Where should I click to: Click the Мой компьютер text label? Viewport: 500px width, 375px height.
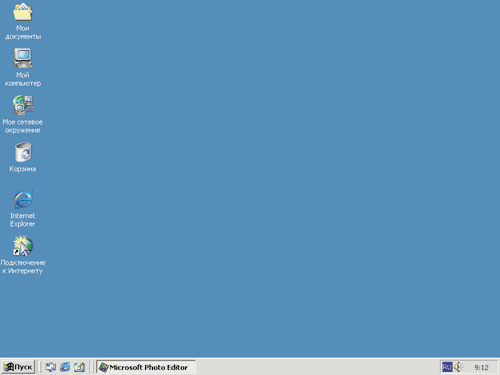click(x=23, y=79)
